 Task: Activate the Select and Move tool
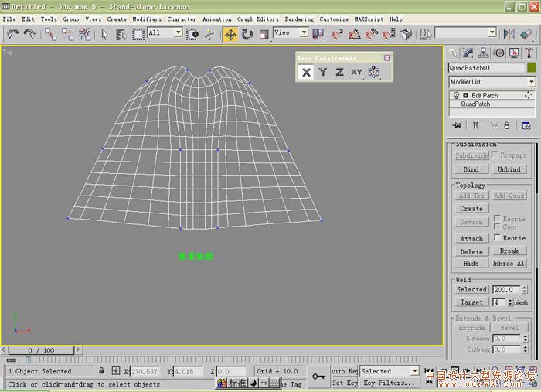point(230,35)
